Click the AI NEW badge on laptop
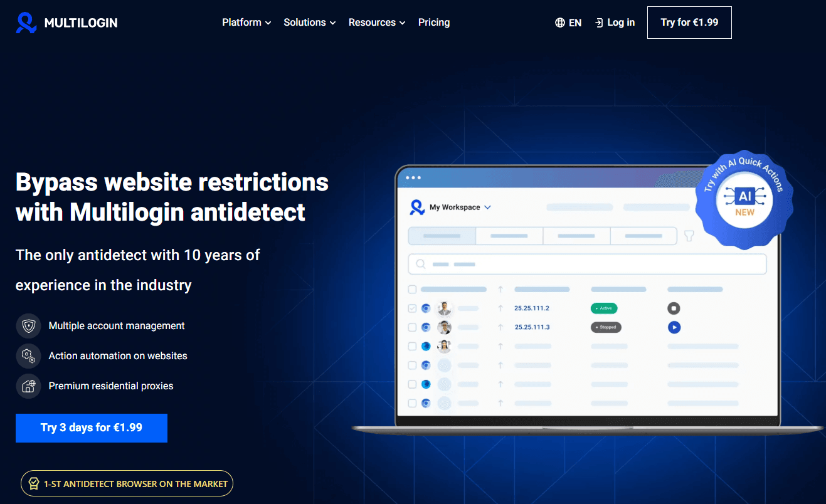The image size is (826, 504). click(744, 199)
